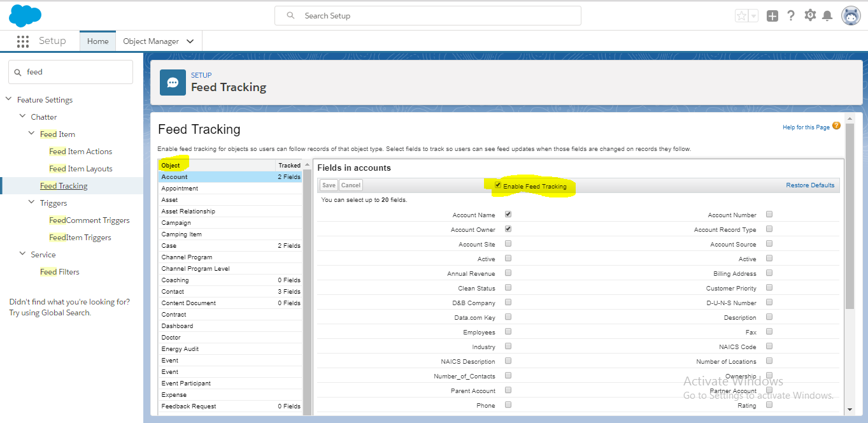
Task: Open the Help for this Page link
Action: [x=806, y=127]
